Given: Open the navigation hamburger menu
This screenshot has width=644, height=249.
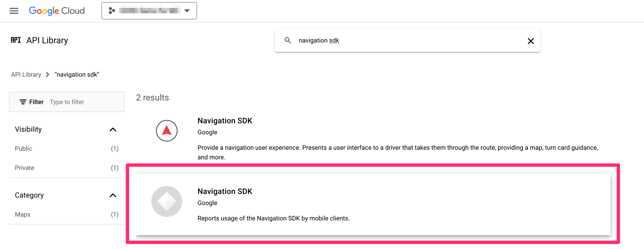Looking at the screenshot, I should [x=14, y=11].
